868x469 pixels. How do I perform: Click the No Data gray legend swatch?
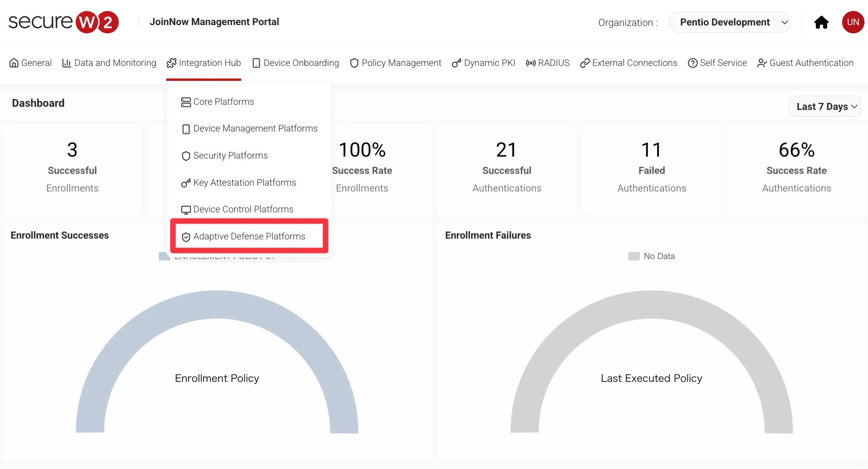tap(633, 256)
